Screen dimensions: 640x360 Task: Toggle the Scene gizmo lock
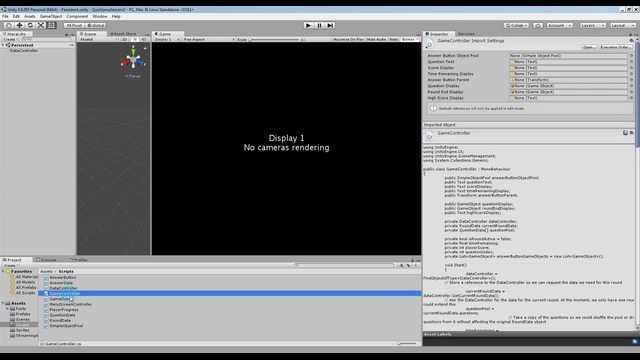145,49
